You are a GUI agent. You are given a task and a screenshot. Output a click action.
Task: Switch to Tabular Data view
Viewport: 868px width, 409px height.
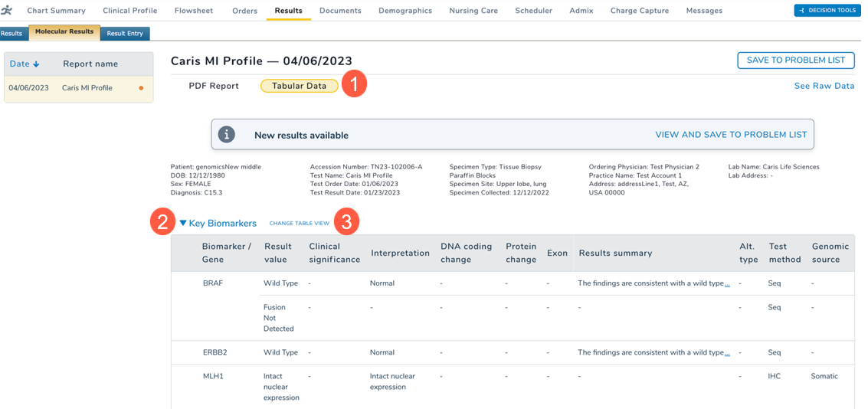click(299, 86)
